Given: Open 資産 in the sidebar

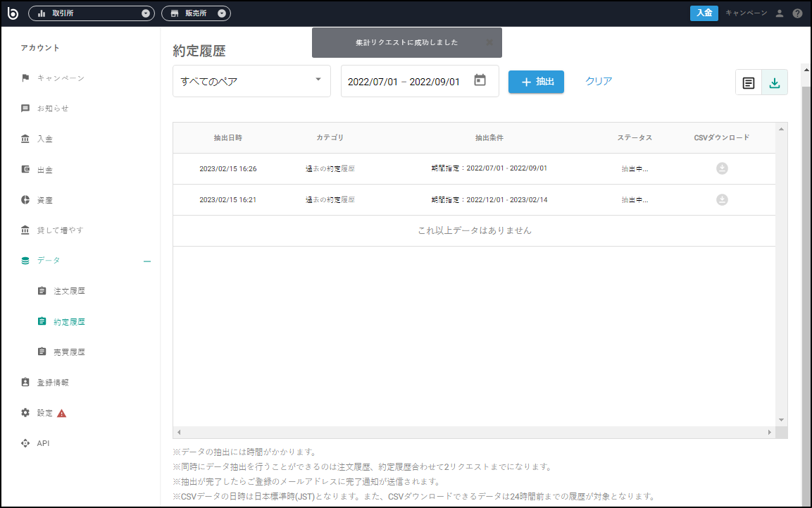Looking at the screenshot, I should point(44,200).
